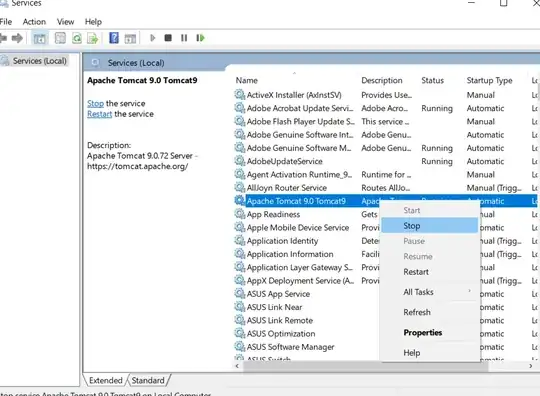Sort by the Startup Type column header
The width and height of the screenshot is (540, 396).
point(489,81)
